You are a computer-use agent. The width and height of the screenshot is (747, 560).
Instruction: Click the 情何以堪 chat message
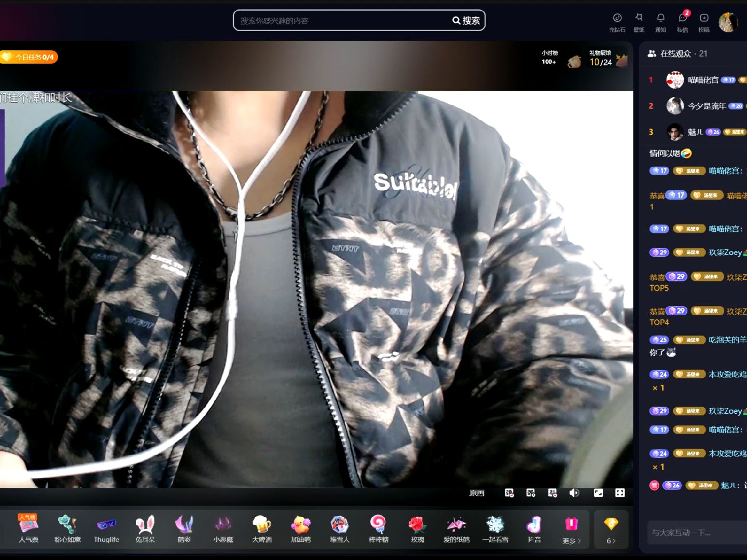point(670,153)
